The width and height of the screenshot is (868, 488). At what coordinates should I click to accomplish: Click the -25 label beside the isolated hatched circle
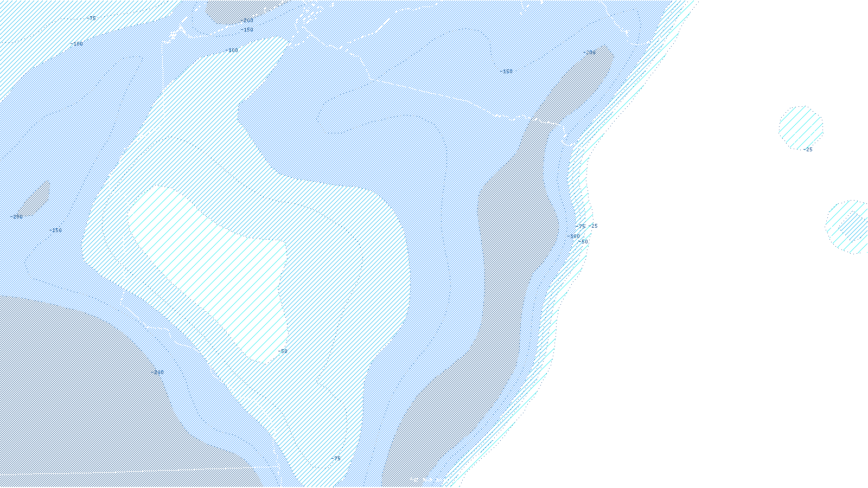[808, 150]
